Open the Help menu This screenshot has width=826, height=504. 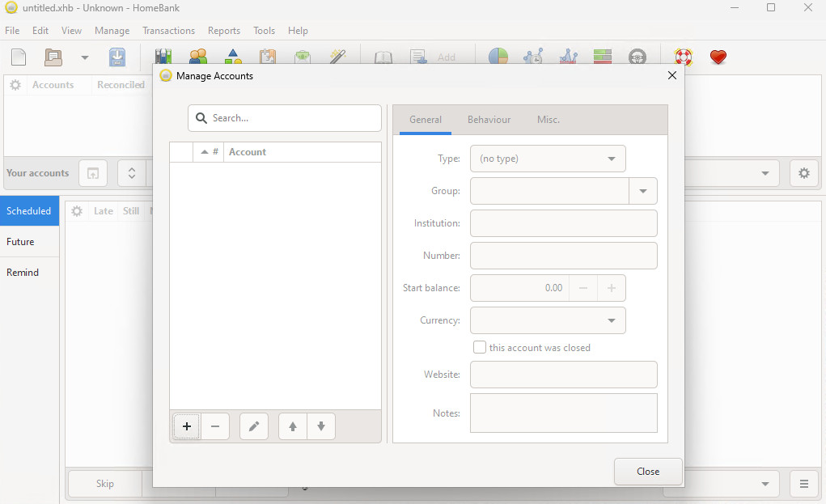click(x=298, y=31)
